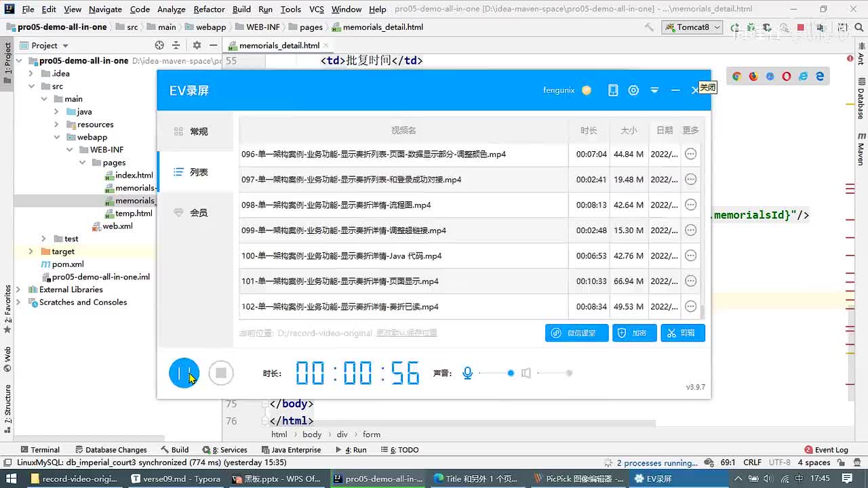Click the red Stop icon in IntelliJ toolbar
868x488 pixels.
pos(800,27)
